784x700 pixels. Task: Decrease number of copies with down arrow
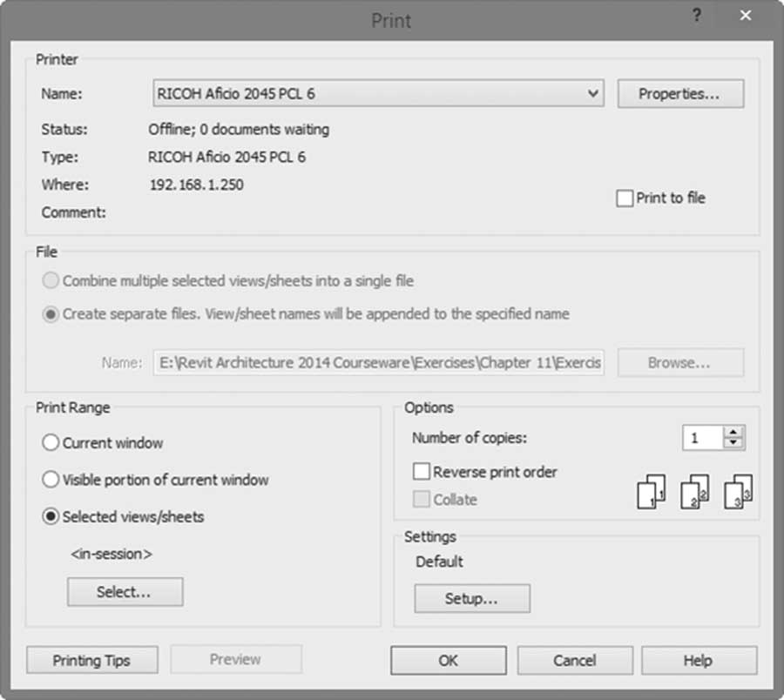pos(733,443)
